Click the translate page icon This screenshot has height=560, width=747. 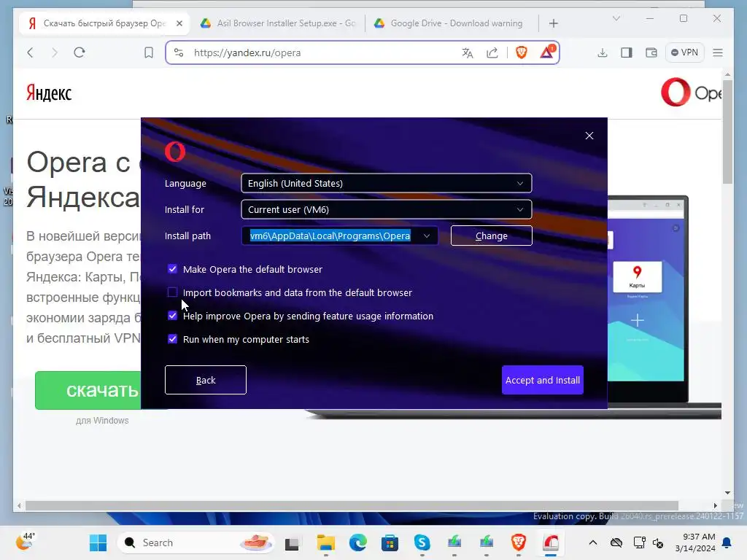tap(468, 52)
